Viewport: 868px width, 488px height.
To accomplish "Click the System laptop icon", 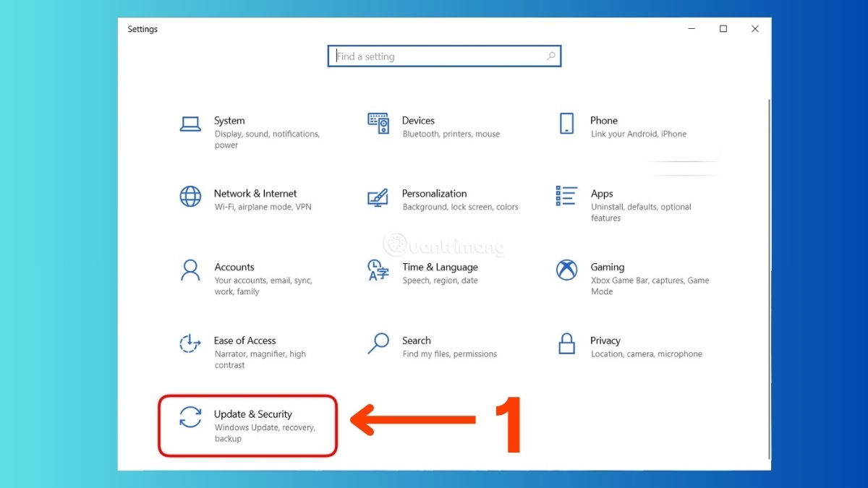I will (x=190, y=124).
